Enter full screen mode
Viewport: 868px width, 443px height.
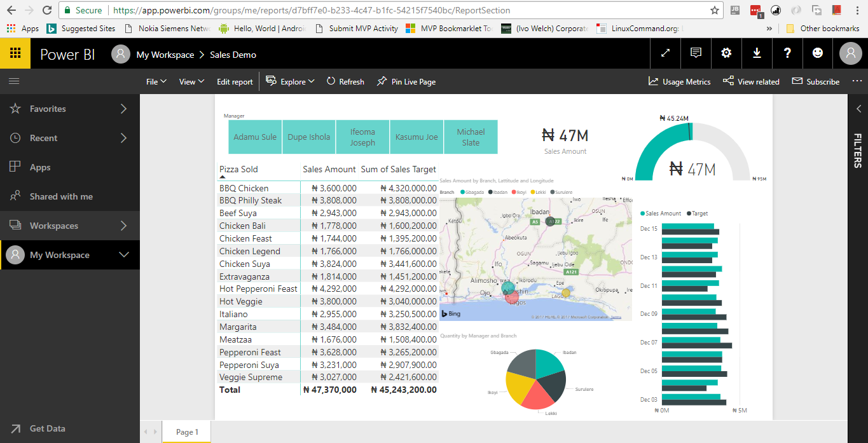[665, 53]
